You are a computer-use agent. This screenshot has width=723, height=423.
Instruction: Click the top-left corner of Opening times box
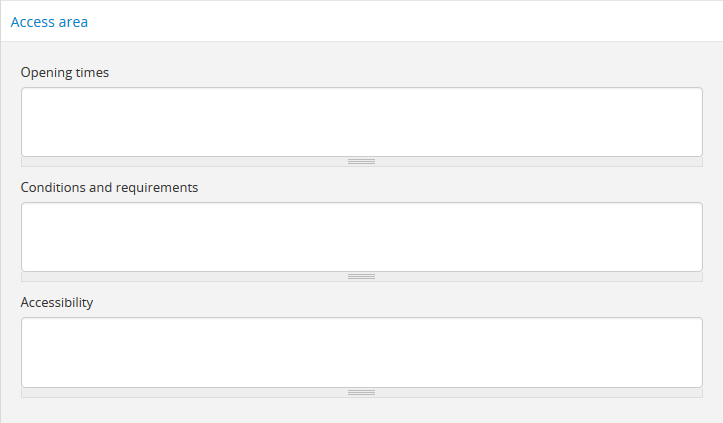click(25, 91)
